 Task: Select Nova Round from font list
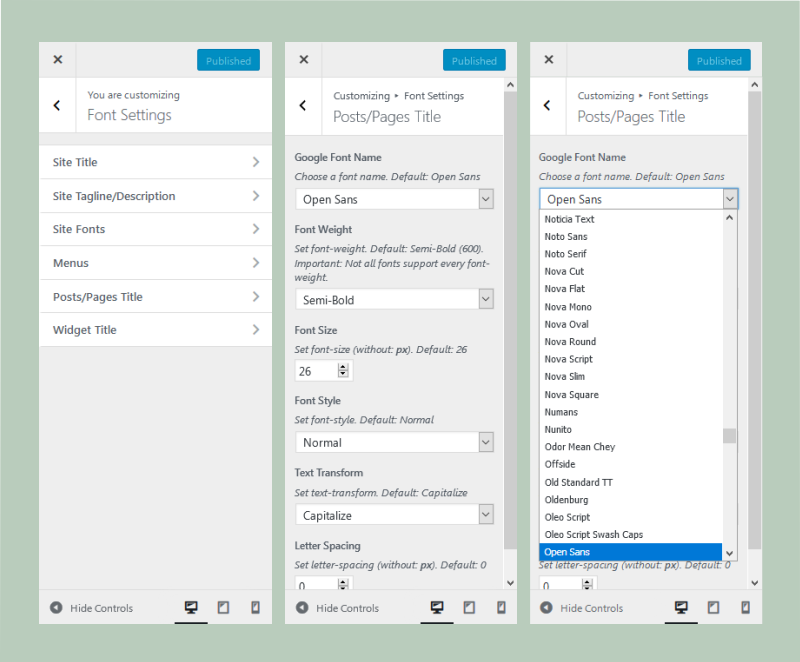[631, 342]
